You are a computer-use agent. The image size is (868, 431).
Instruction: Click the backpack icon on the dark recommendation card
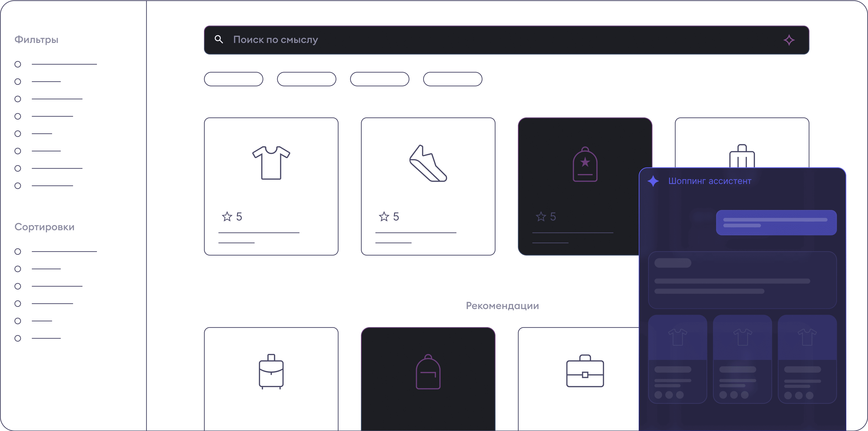pos(428,372)
